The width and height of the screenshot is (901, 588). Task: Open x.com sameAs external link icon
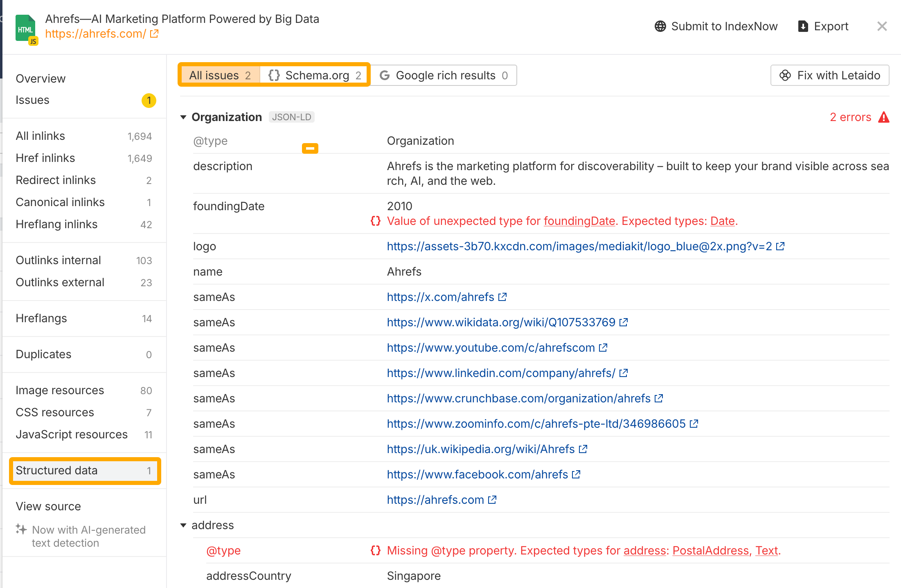pos(502,297)
